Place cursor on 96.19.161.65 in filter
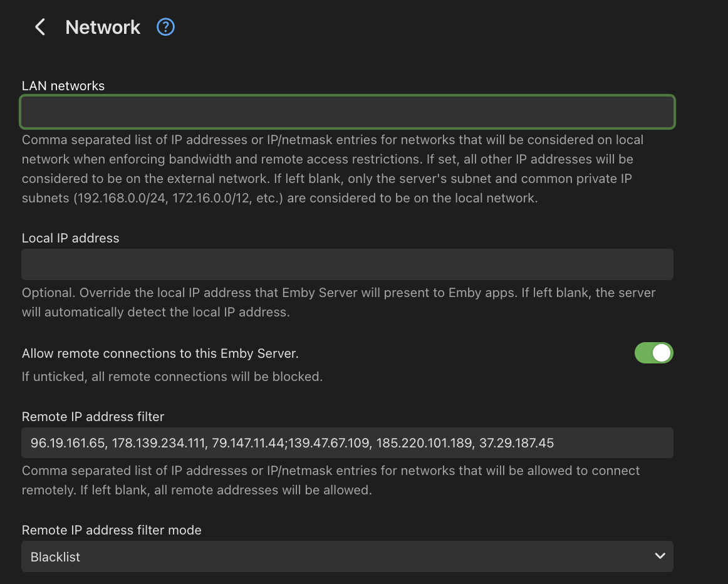Screen dimensions: 728x584 point(68,444)
